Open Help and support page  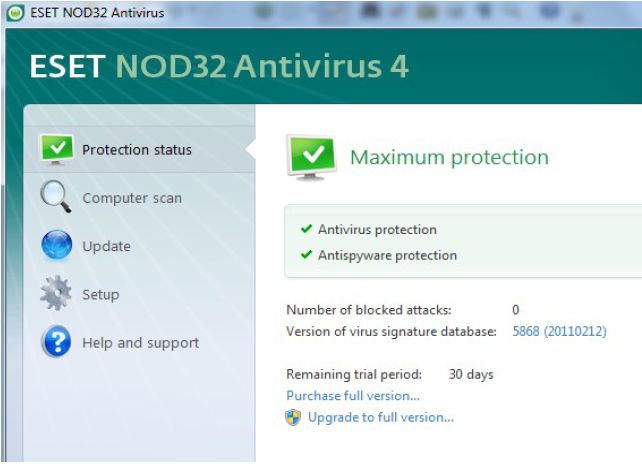click(x=140, y=343)
